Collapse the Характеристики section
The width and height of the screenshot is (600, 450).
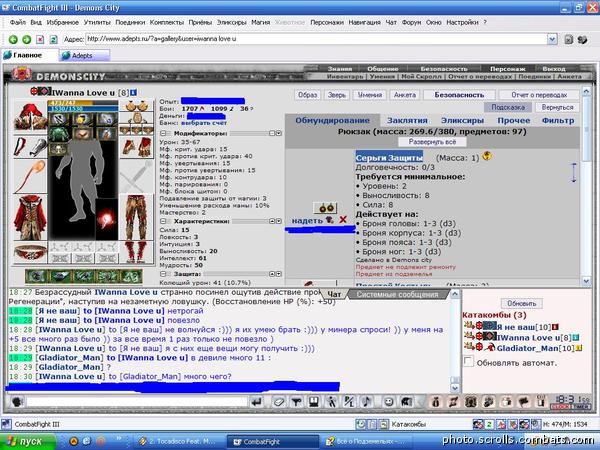[163, 221]
